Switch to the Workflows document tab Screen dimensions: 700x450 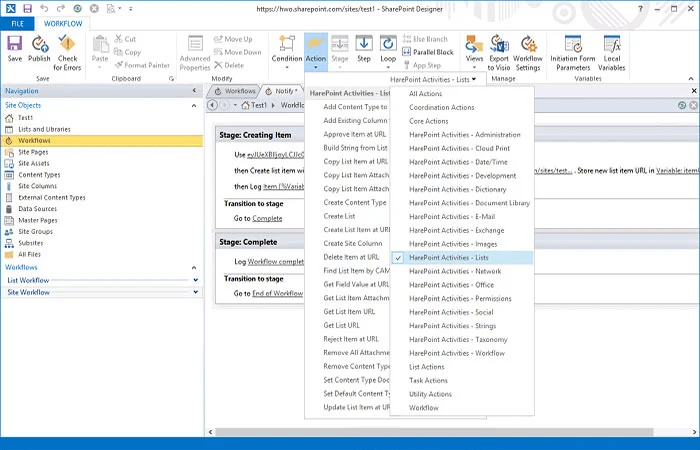[x=235, y=91]
